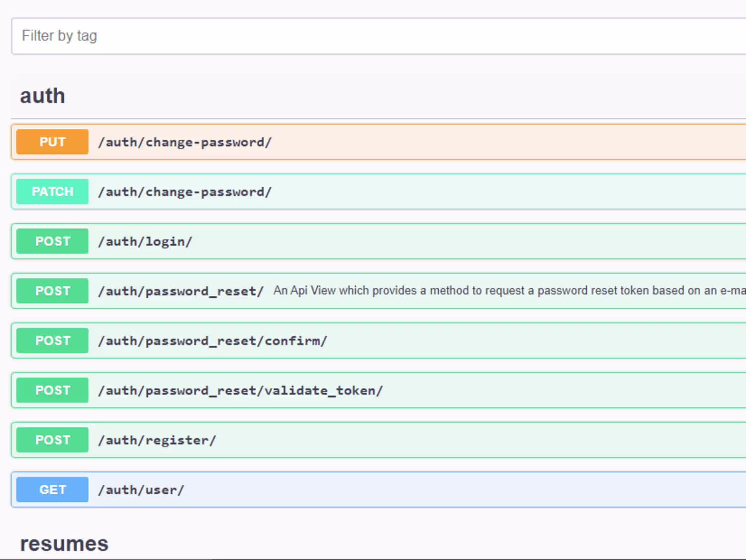746x560 pixels.
Task: Click POST badge for the /auth/password_reset/ endpoint
Action: (x=52, y=291)
